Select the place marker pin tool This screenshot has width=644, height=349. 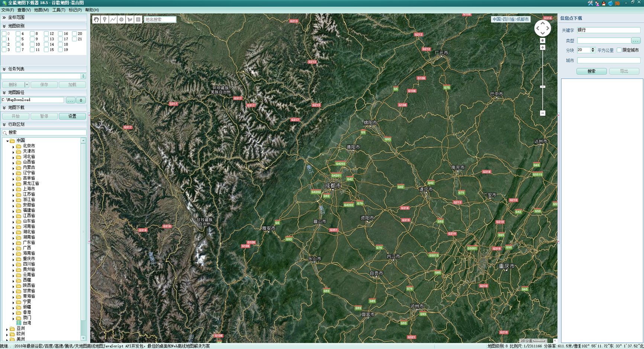pos(105,19)
